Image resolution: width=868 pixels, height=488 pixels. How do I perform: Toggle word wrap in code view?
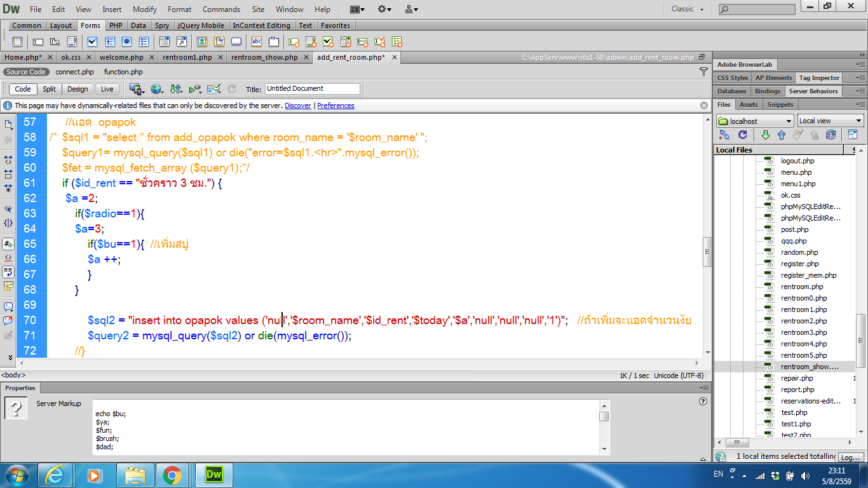coord(8,271)
